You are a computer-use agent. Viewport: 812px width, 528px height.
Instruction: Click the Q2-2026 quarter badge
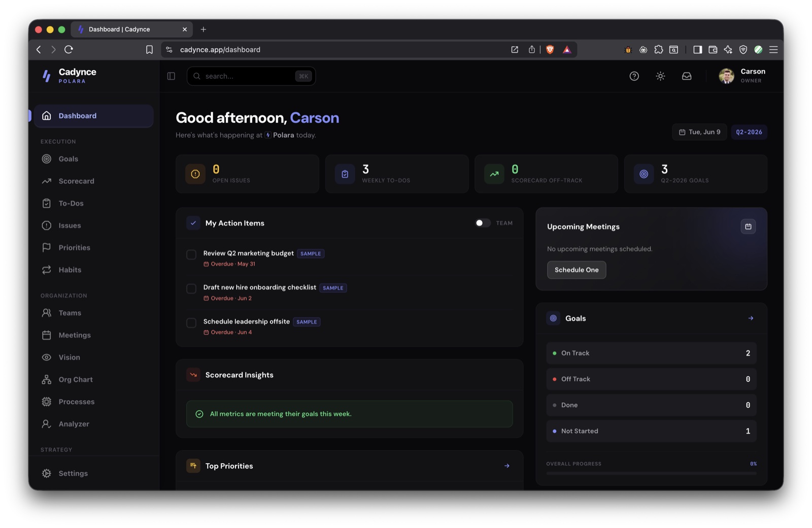click(x=749, y=132)
